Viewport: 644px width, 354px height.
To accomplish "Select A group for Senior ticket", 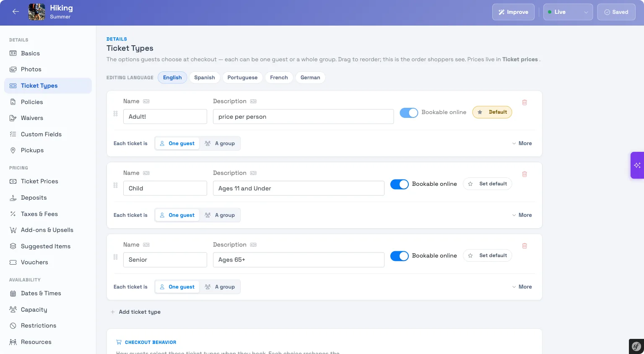I will point(220,287).
